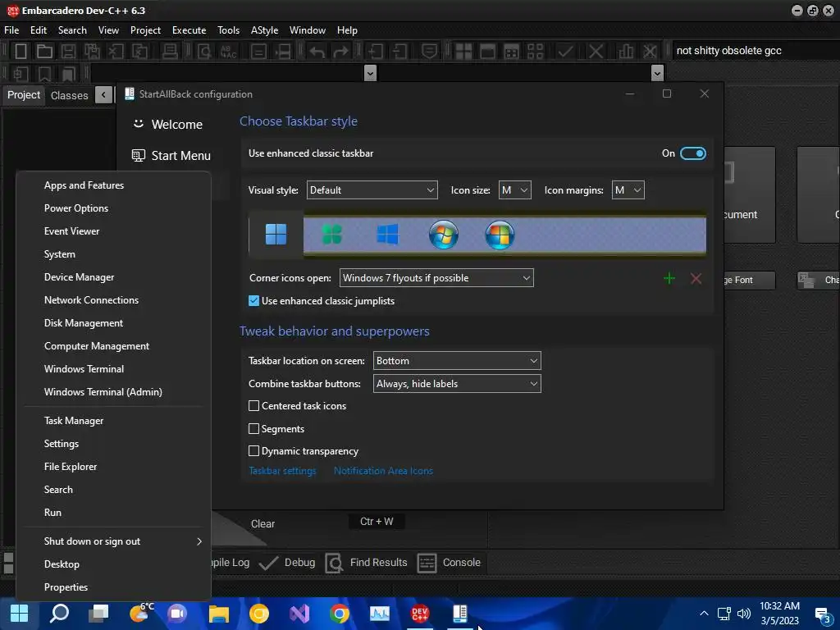Open Visual Studio from the taskbar
Screen dimensions: 840x630
pyautogui.click(x=299, y=614)
